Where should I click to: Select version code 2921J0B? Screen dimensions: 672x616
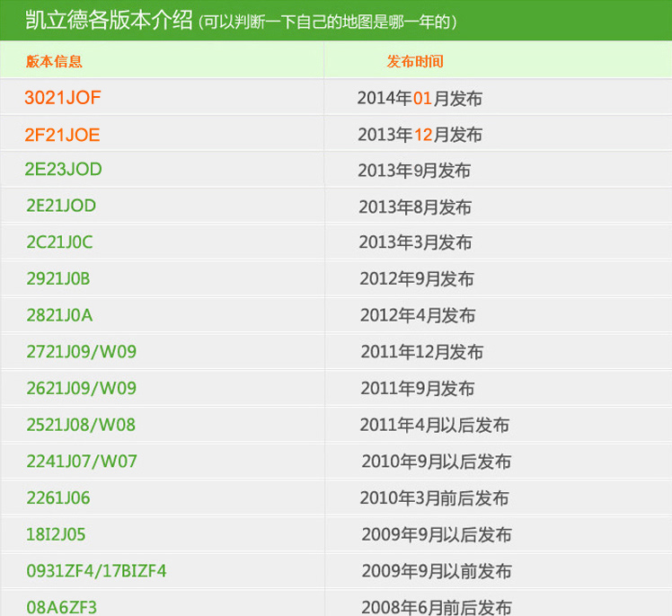tap(58, 279)
